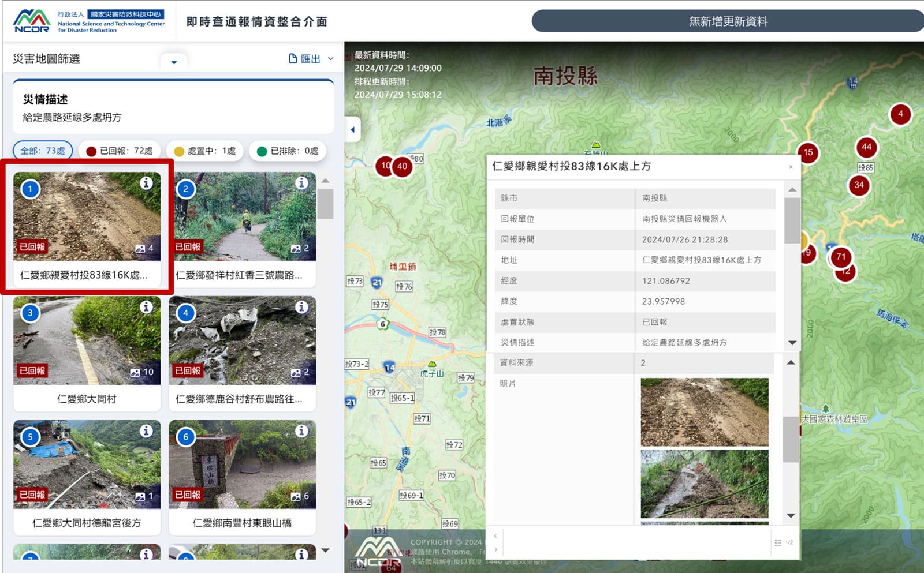The image size is (924, 573).
Task: Click the first landslide photo in popup
Action: (x=704, y=412)
